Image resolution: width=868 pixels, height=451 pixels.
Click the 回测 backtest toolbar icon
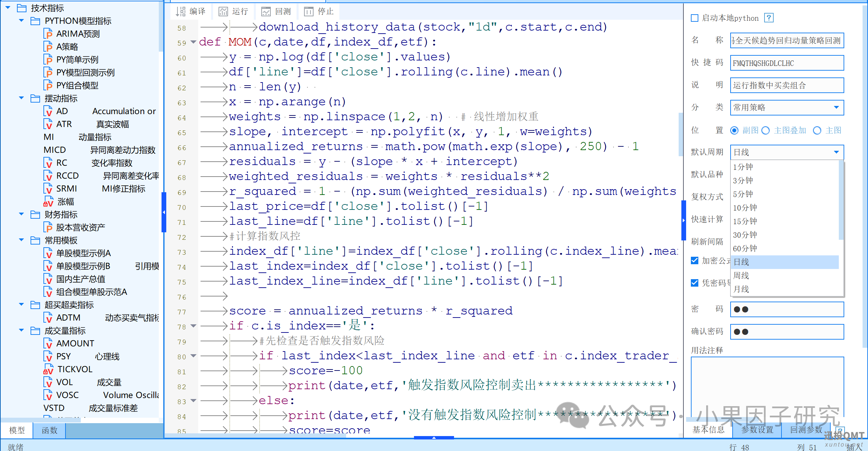coord(266,12)
